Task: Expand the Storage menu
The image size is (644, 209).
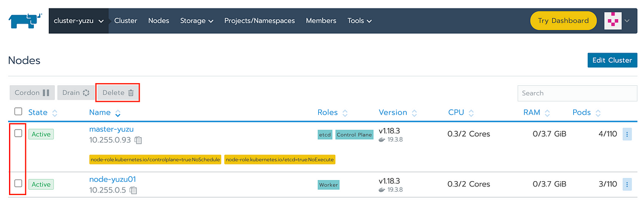Action: (x=197, y=21)
